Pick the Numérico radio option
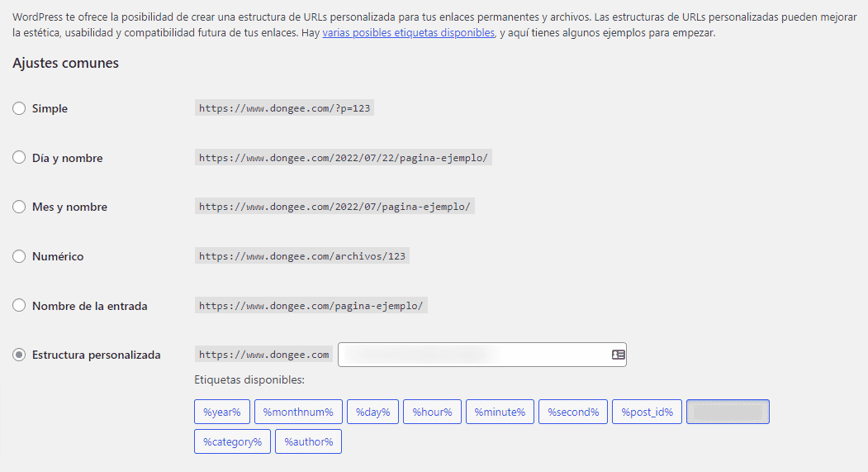The image size is (868, 472). 19,256
